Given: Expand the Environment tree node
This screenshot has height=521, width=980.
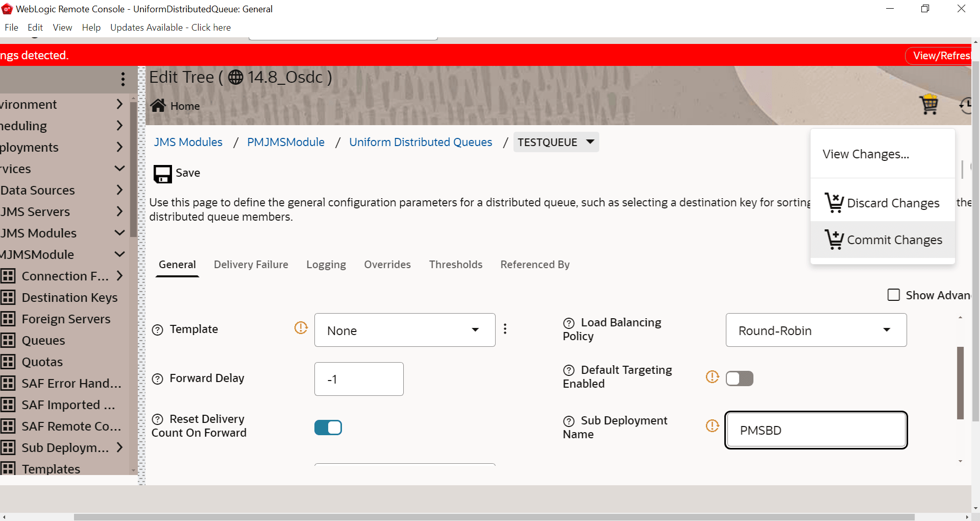Looking at the screenshot, I should coord(119,104).
